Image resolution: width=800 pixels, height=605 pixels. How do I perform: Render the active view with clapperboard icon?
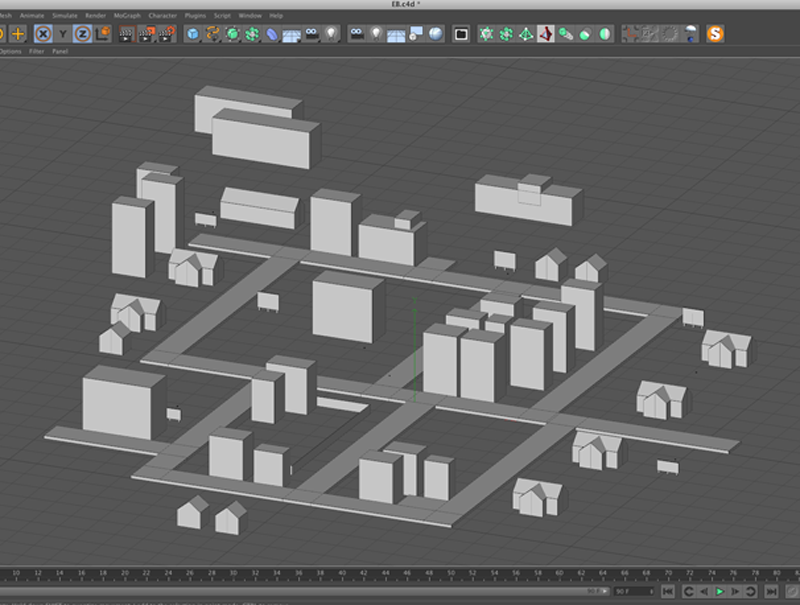pyautogui.click(x=126, y=34)
